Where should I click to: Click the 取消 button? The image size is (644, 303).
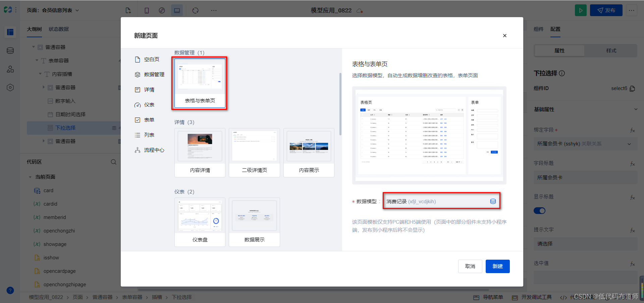470,266
